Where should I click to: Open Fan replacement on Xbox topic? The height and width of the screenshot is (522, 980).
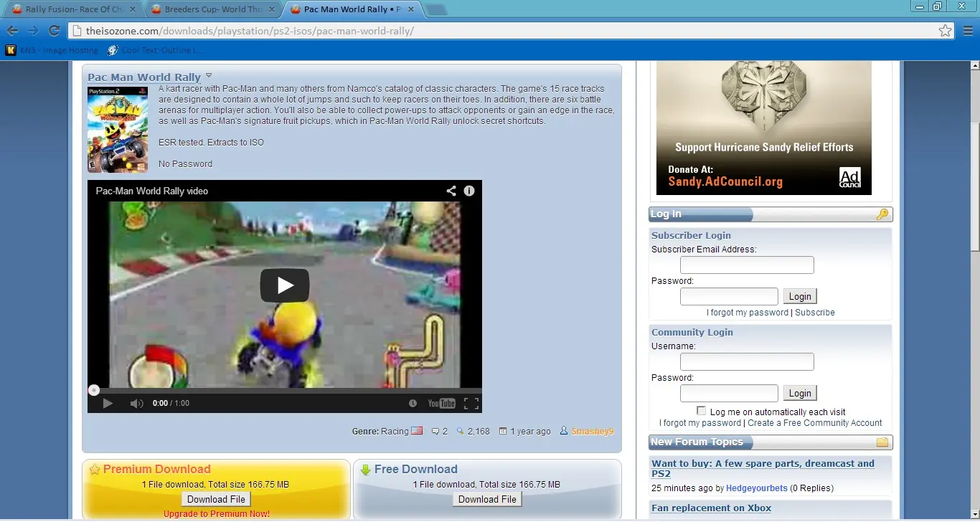point(711,508)
